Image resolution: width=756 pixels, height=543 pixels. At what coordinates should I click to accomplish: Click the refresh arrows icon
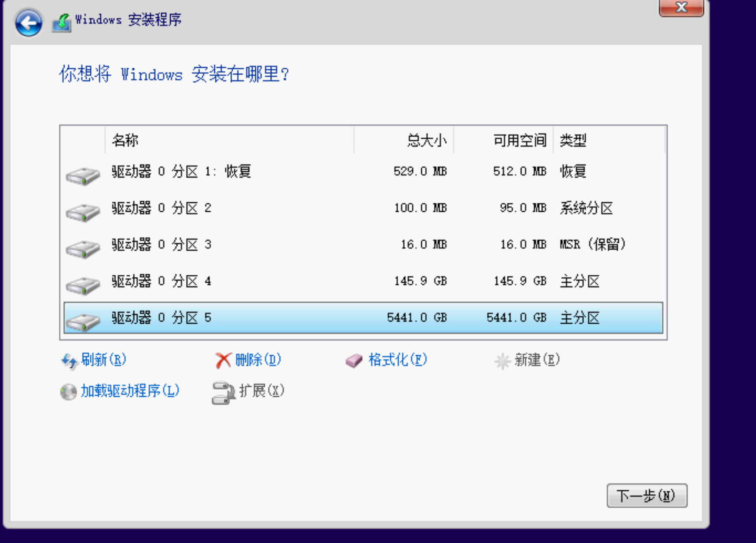(x=69, y=361)
